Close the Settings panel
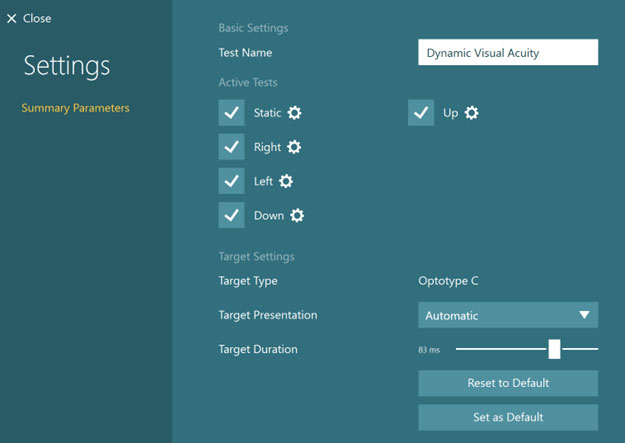The width and height of the screenshot is (625, 443). click(x=29, y=18)
